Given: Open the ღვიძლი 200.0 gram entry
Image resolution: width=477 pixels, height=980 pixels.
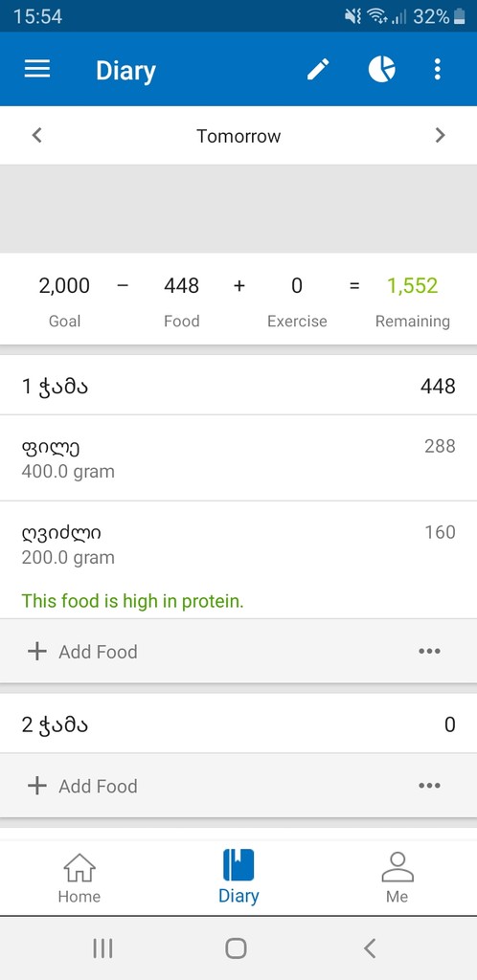Looking at the screenshot, I should coord(238,560).
